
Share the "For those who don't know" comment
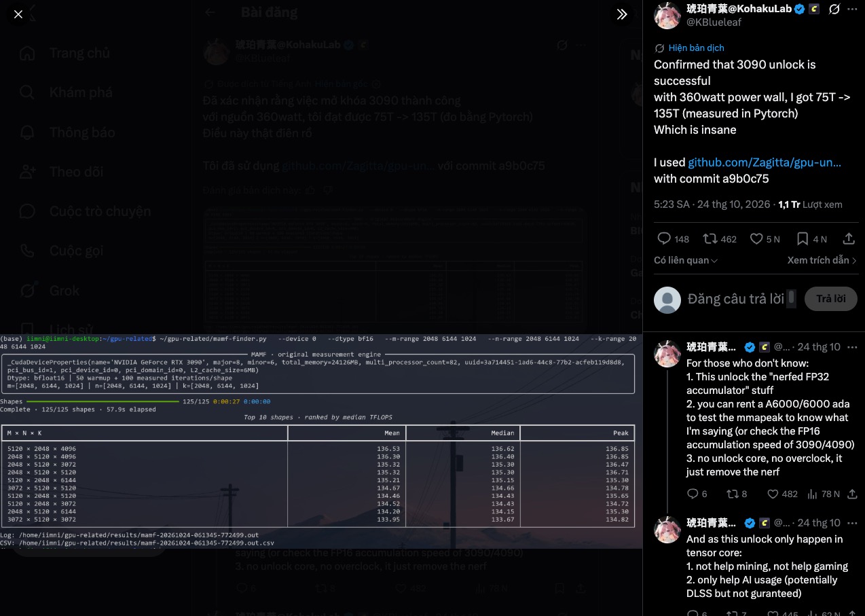tap(853, 494)
